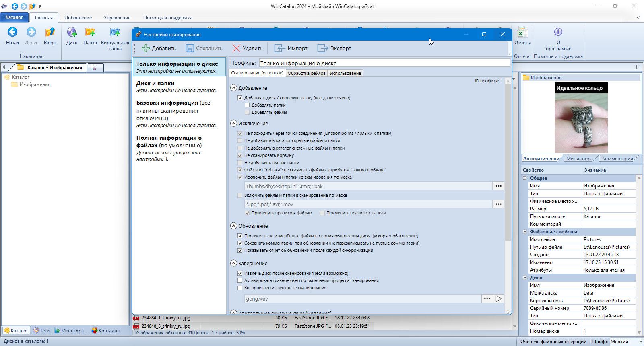Play the gong.wav sound preview button
644x346 pixels.
[499, 299]
